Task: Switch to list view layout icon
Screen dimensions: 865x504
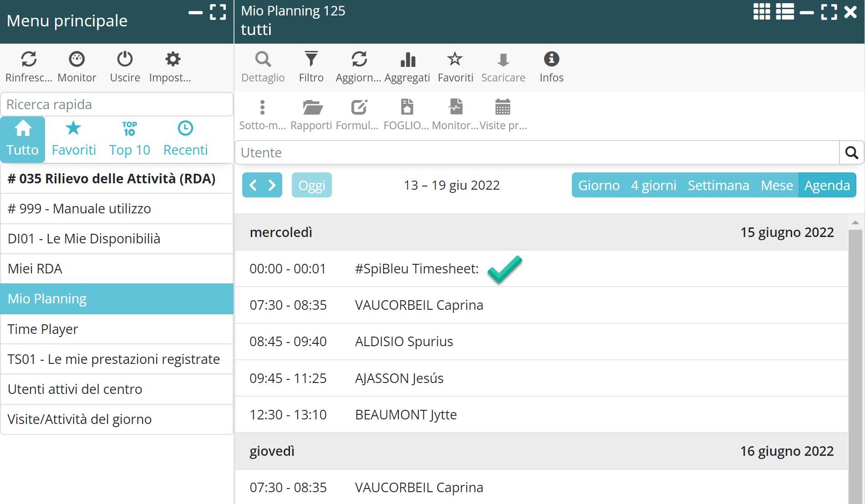Action: coord(785,12)
